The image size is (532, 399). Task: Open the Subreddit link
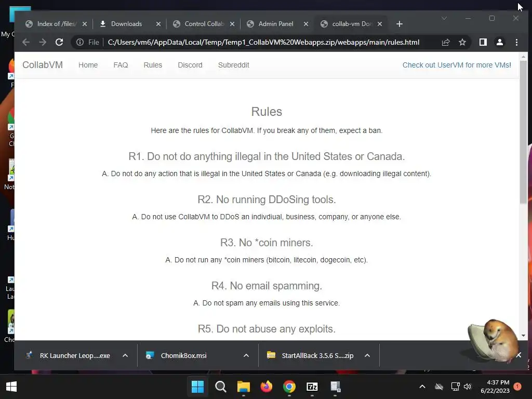pyautogui.click(x=233, y=65)
